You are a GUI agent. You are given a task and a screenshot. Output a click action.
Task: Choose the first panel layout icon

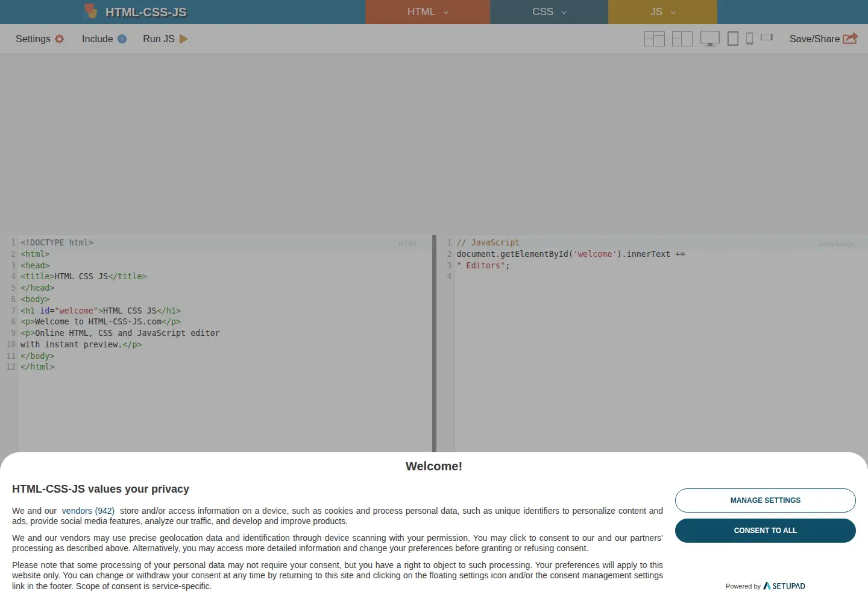click(654, 39)
